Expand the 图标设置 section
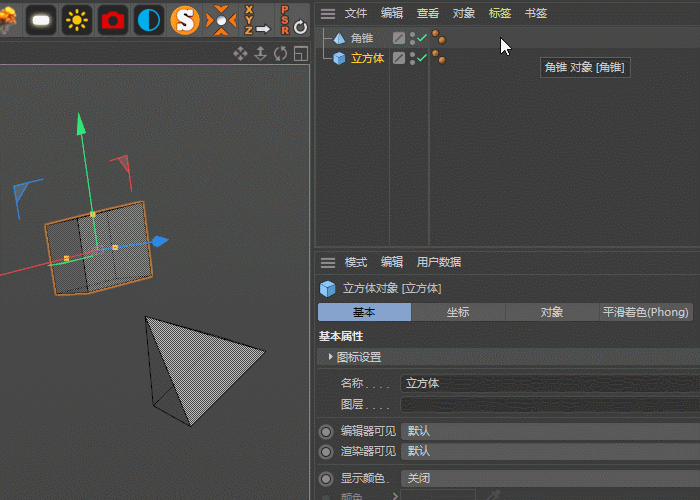 330,357
